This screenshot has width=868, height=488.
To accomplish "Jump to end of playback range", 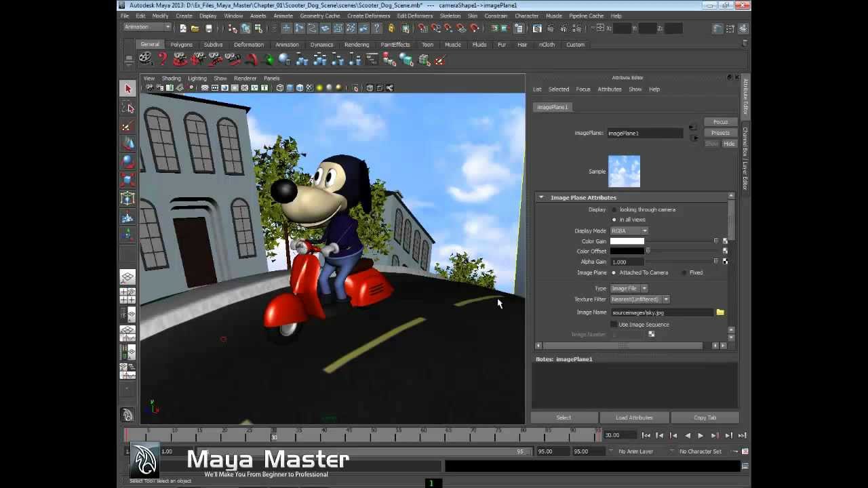I will click(x=742, y=435).
